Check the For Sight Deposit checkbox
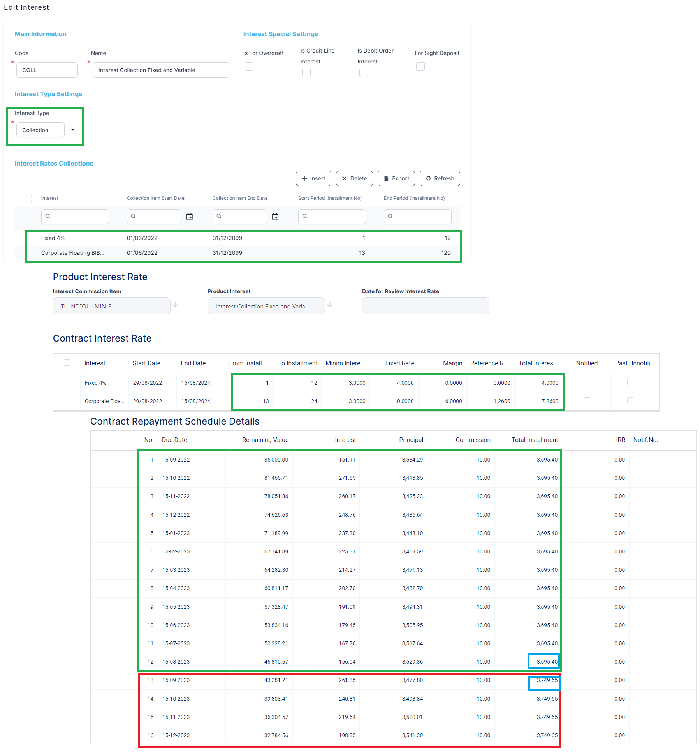The height and width of the screenshot is (754, 700). 420,67
